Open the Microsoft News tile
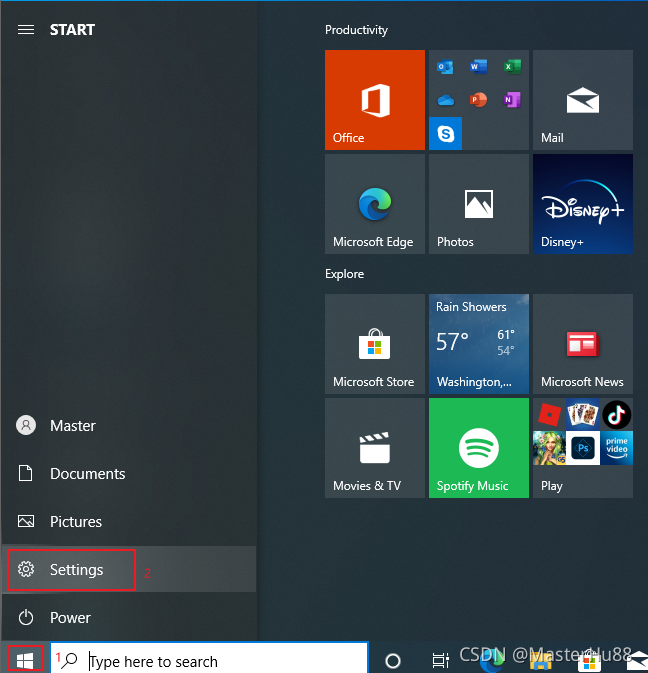 [583, 344]
